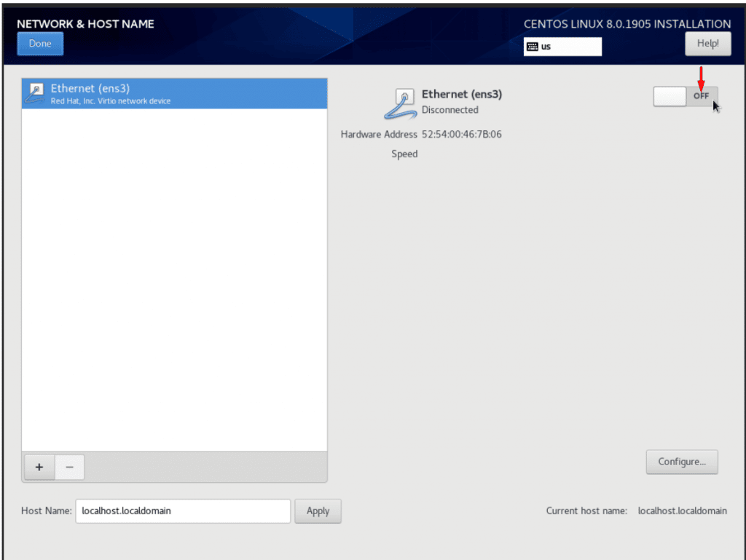Screen dimensions: 746x560
Task: Click the keyboard layout icon
Action: pos(532,47)
